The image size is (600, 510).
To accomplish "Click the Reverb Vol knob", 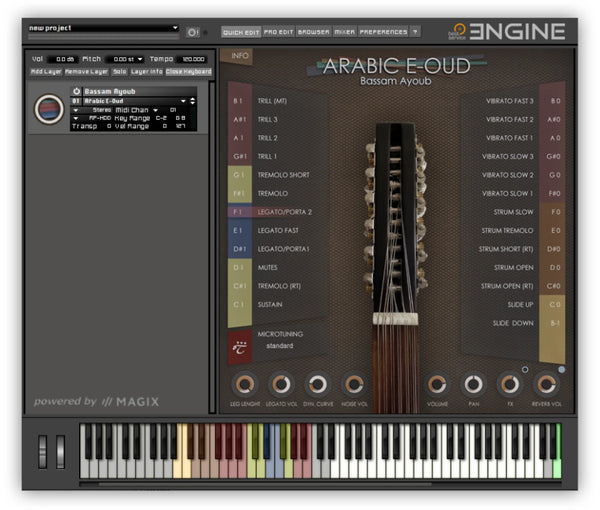I will tap(546, 384).
